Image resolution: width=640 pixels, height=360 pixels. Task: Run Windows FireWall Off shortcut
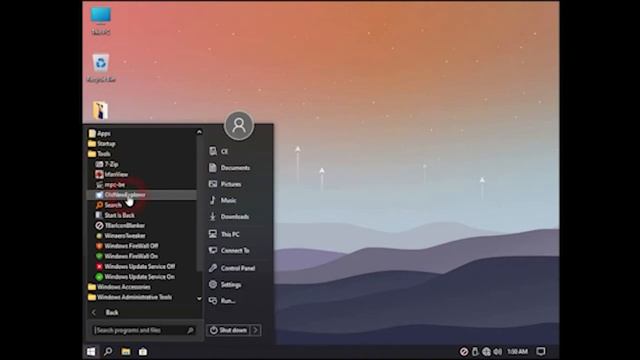pos(127,246)
